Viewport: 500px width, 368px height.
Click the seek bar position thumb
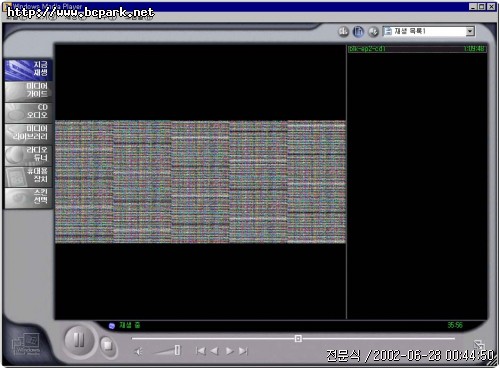(x=298, y=339)
